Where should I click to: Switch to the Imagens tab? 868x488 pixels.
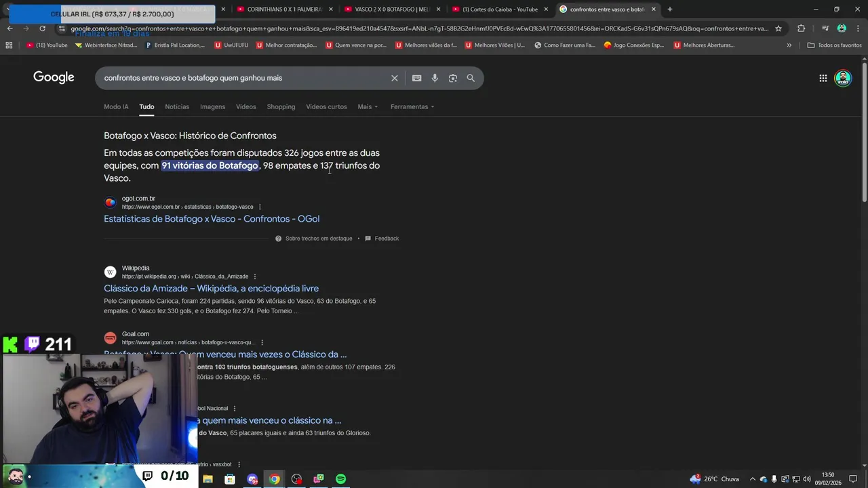click(x=212, y=106)
